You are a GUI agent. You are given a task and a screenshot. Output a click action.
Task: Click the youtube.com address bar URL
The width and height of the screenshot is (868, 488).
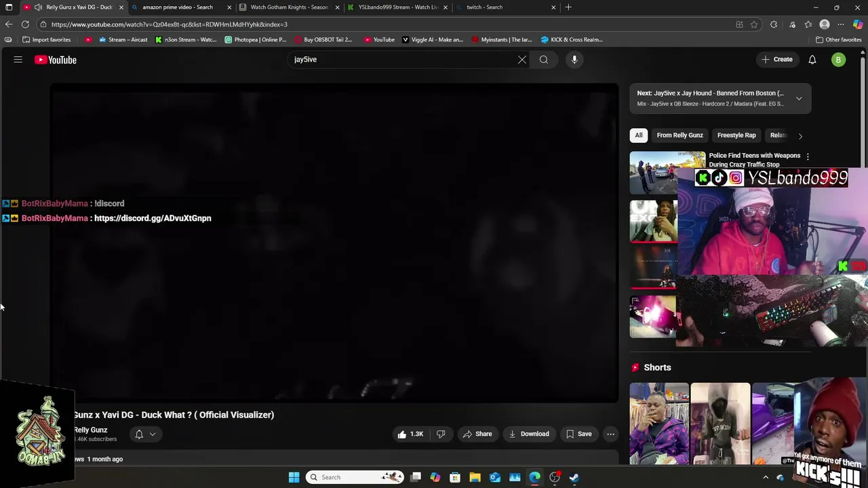pos(169,24)
